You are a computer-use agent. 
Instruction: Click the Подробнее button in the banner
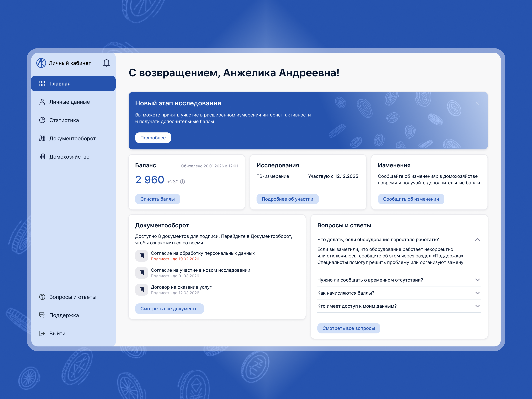pos(153,138)
